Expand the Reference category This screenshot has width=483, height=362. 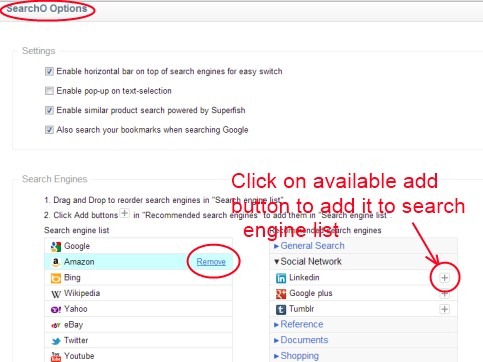pos(298,324)
